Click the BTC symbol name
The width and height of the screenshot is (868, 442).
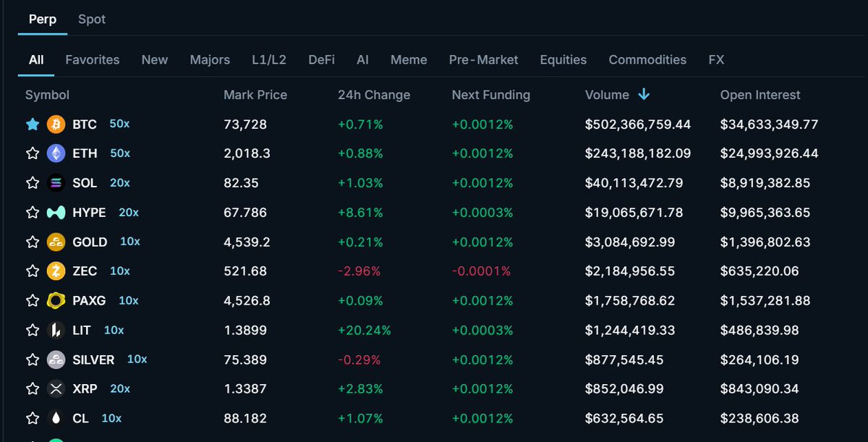(84, 124)
